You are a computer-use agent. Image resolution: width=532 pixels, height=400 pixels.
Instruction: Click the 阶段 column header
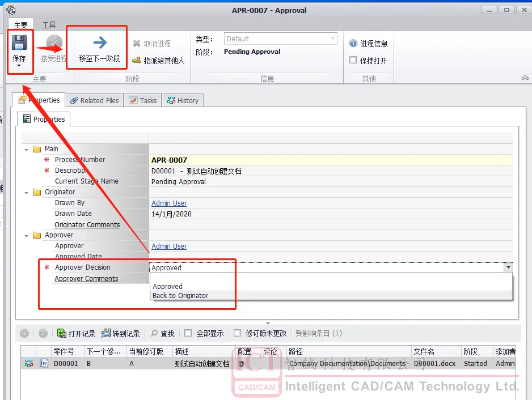pyautogui.click(x=477, y=351)
